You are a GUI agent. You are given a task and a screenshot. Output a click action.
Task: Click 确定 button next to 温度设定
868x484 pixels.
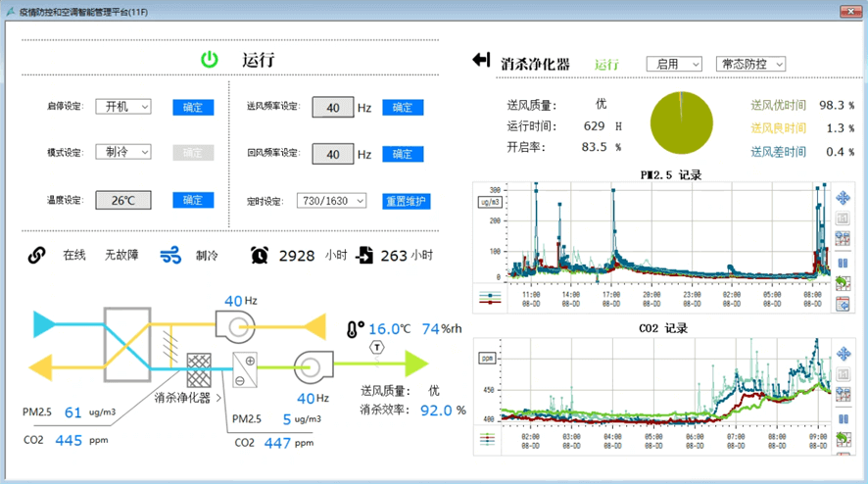click(x=193, y=200)
